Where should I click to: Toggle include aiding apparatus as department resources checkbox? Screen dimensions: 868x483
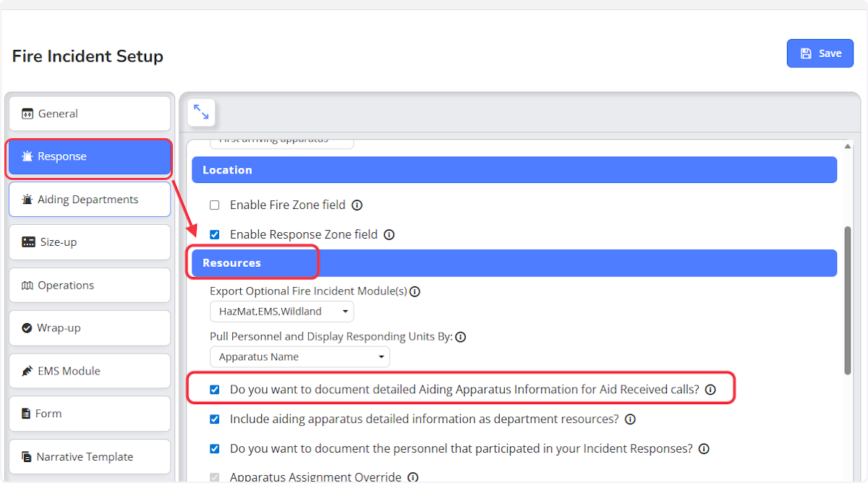tap(215, 419)
